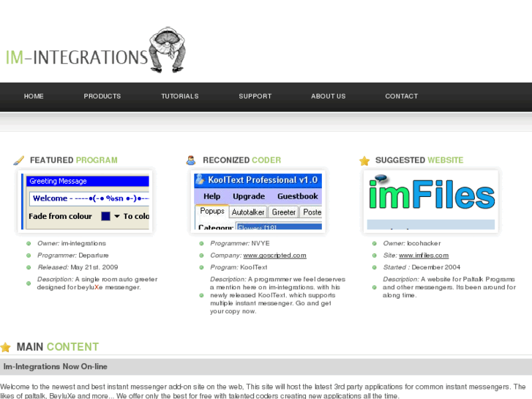Open the imFiles logo thumbnail
Screen dimensions: 532x399
click(431, 201)
